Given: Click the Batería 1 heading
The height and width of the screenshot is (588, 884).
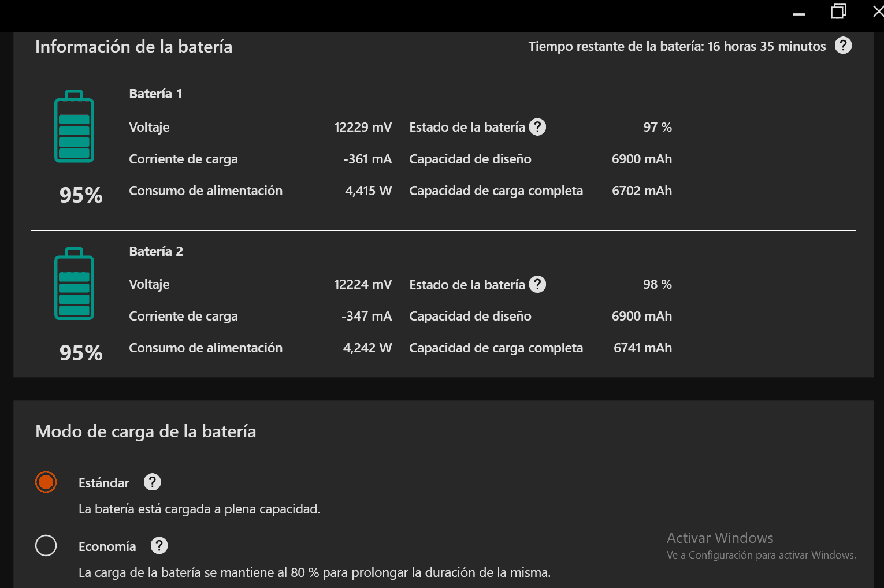Looking at the screenshot, I should (156, 94).
